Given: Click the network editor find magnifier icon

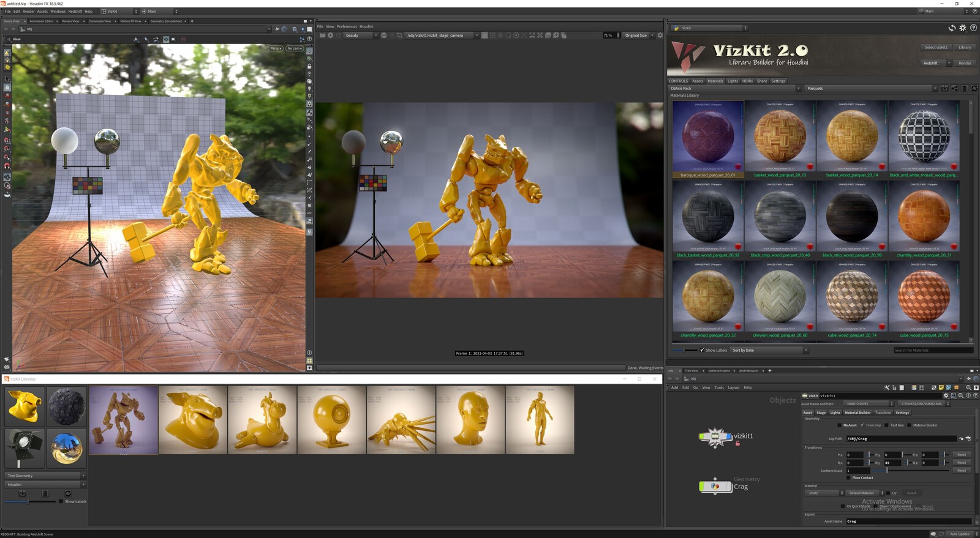Looking at the screenshot, I should coord(968,387).
